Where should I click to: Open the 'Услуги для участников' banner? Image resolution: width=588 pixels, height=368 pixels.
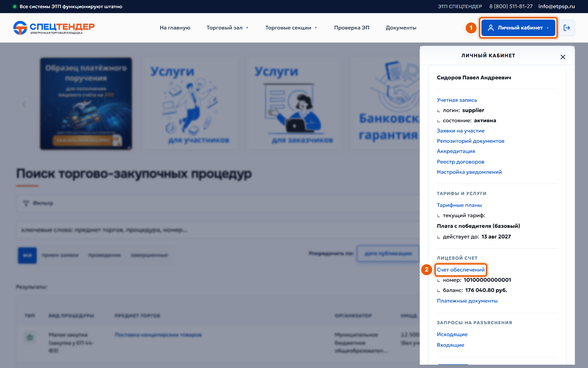click(190, 104)
